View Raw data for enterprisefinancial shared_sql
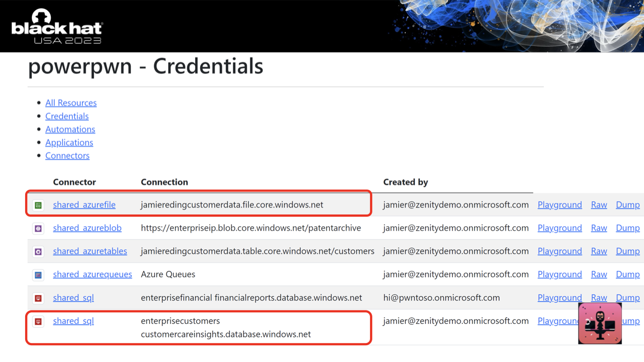This screenshot has height=362, width=644. pyautogui.click(x=599, y=298)
